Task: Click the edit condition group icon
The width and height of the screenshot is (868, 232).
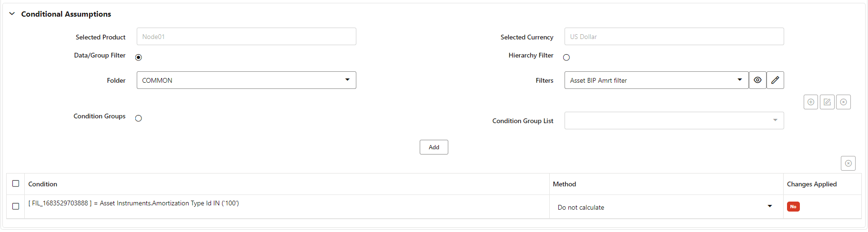Action: (x=827, y=102)
